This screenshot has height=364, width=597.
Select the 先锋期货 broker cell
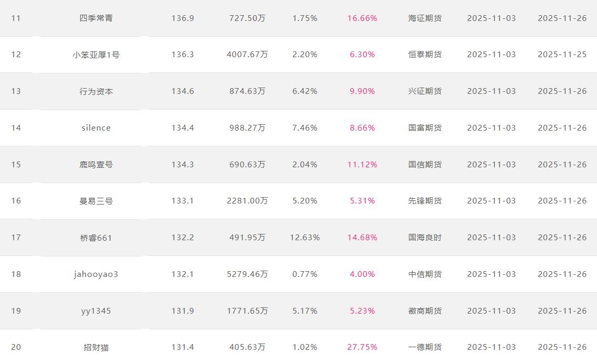425,201
